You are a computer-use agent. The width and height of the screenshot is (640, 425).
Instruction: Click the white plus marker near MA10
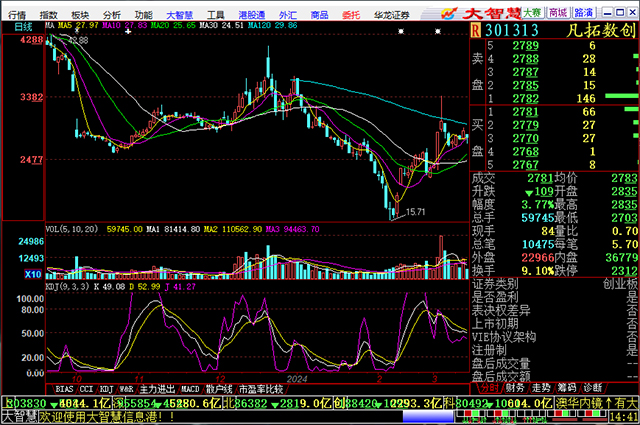(x=128, y=31)
